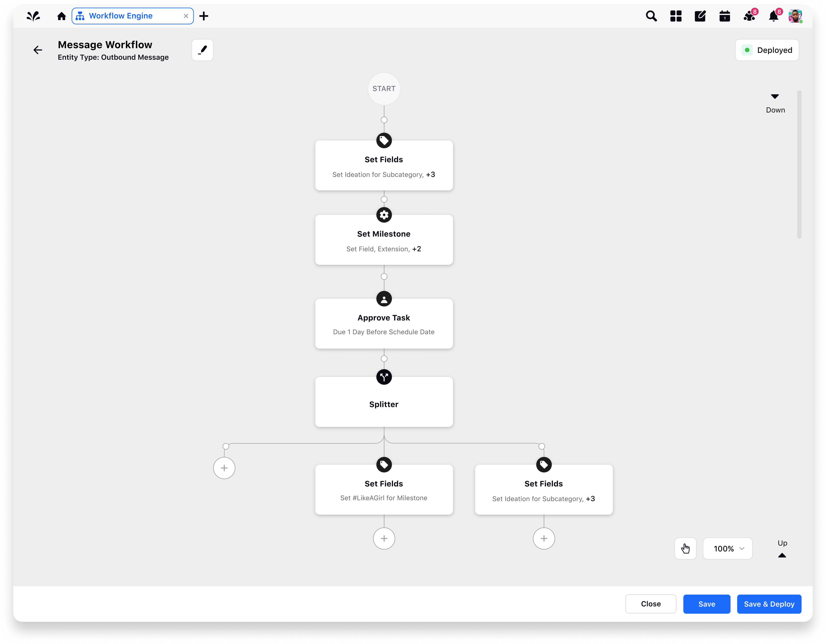
Task: Open the apps grid launcher icon
Action: (675, 16)
